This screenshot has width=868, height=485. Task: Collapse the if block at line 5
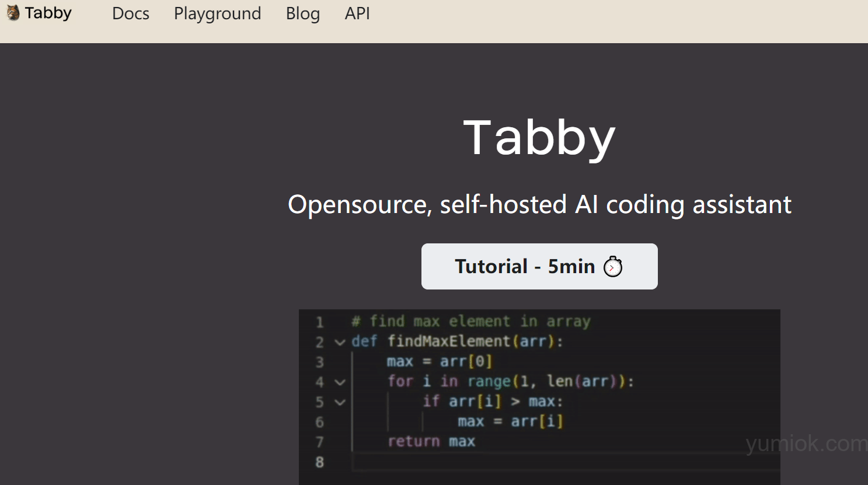coord(340,402)
